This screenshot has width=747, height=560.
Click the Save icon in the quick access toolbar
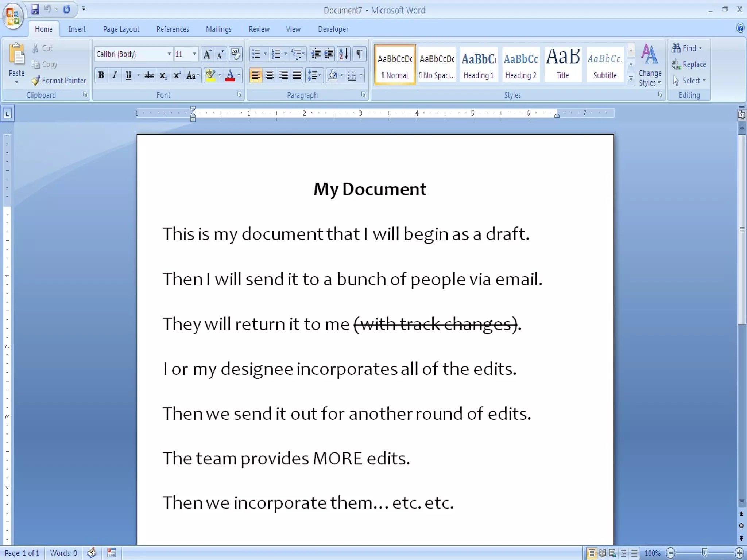pos(35,9)
